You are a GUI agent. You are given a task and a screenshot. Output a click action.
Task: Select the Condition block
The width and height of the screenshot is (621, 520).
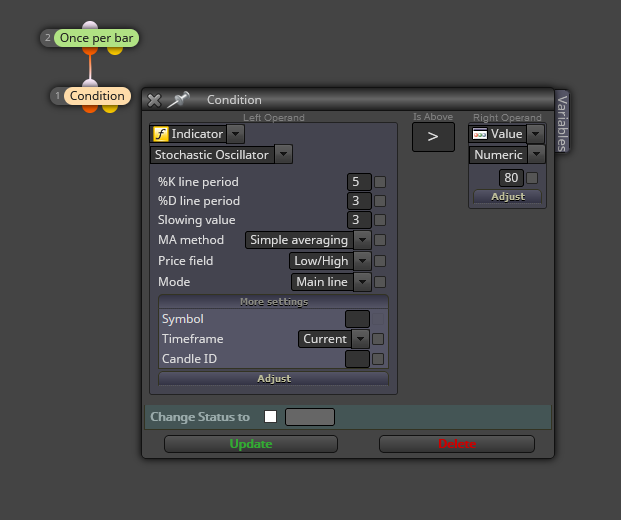tap(97, 96)
